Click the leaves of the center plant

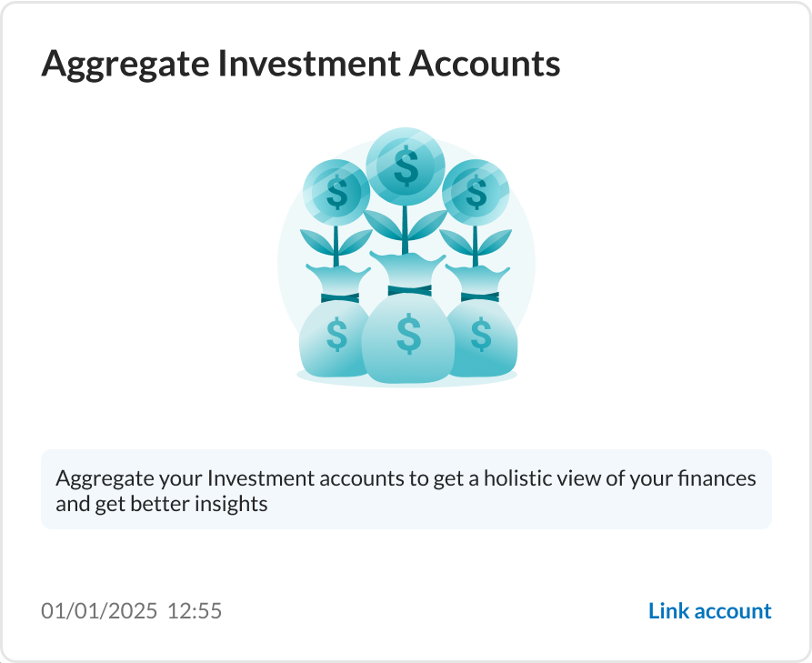[405, 226]
